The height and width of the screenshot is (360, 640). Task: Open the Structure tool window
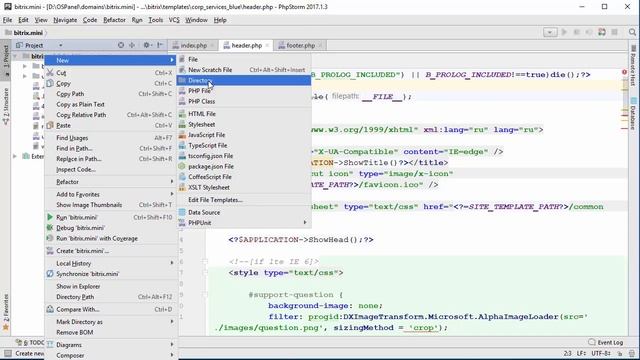click(6, 106)
